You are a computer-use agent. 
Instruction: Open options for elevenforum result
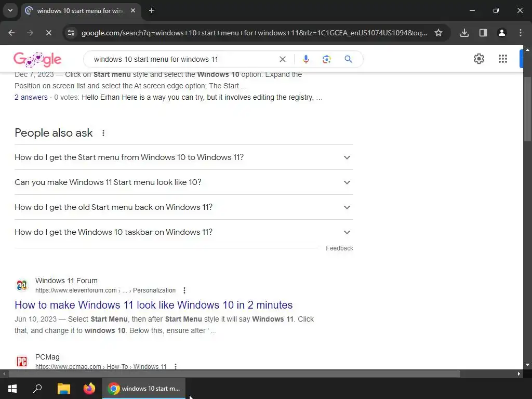184,290
